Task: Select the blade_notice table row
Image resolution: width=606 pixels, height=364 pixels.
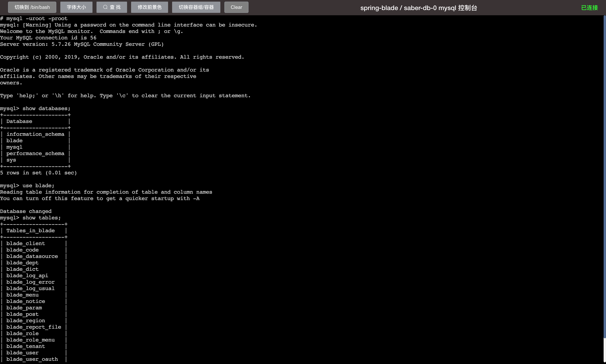Action: [34, 301]
